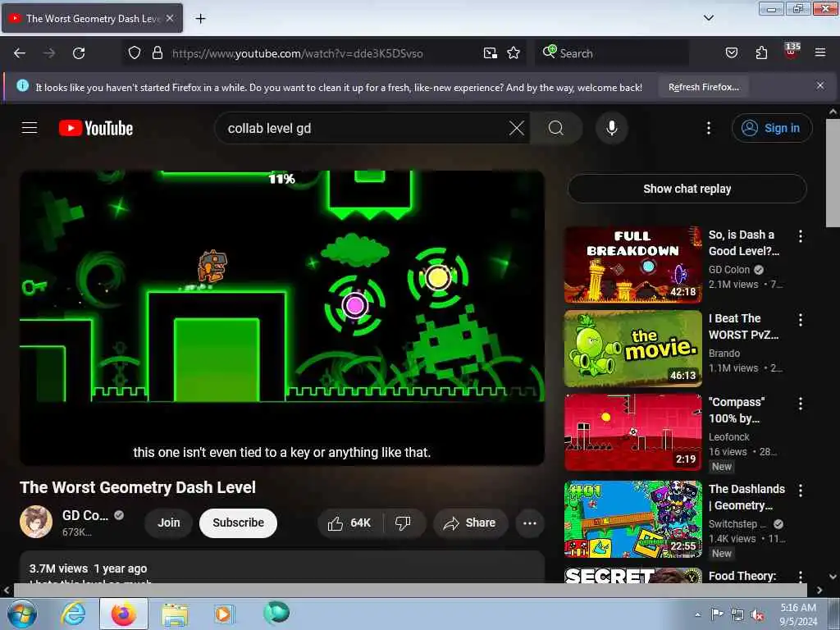Click the extension badge showing 135
This screenshot has height=630, width=840.
(x=792, y=50)
